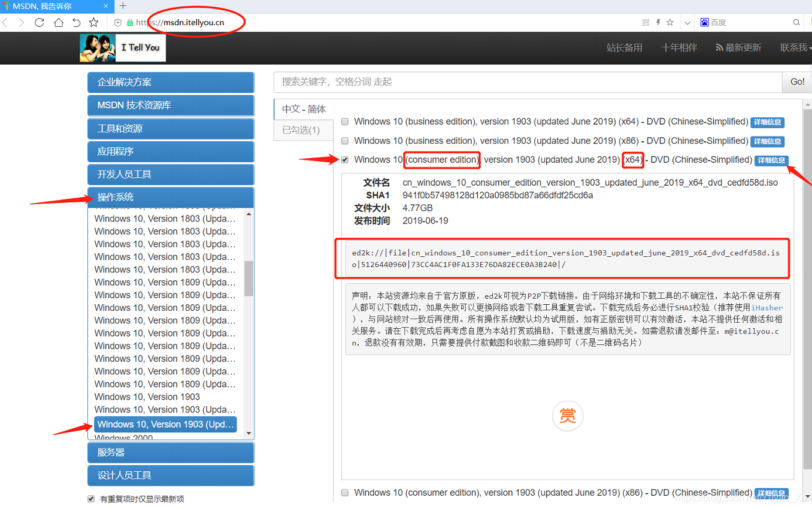Open the 站长备用 nav link

(624, 48)
